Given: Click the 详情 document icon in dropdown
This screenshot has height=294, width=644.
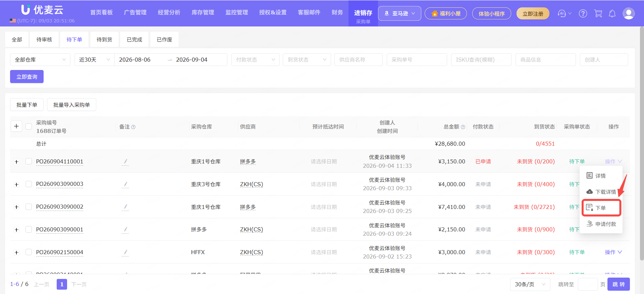Looking at the screenshot, I should (x=589, y=175).
